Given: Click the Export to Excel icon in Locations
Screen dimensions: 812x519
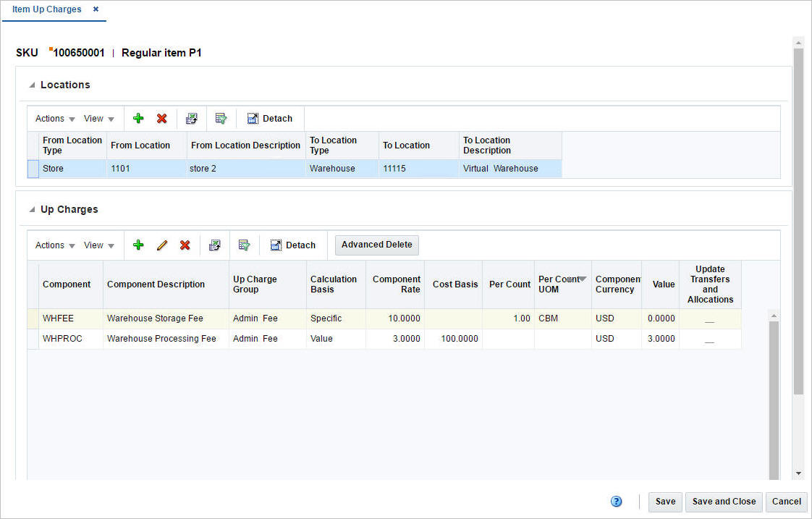Looking at the screenshot, I should 191,119.
